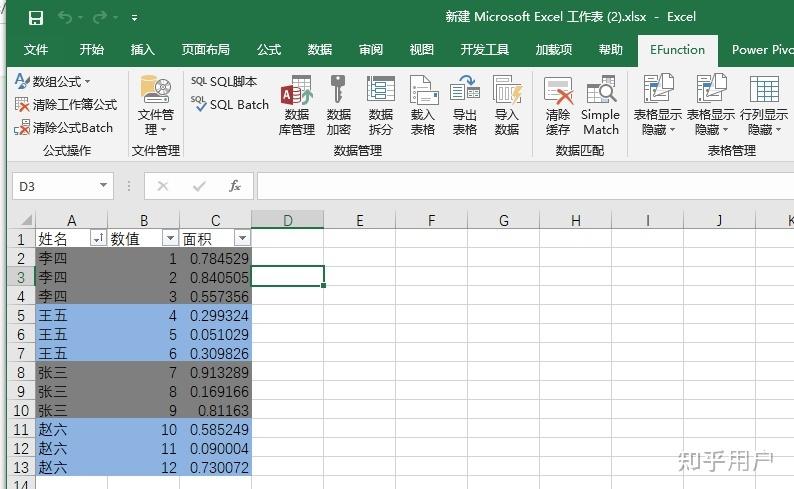
Task: Click 赵六 cell in row 11
Action: [x=71, y=429]
